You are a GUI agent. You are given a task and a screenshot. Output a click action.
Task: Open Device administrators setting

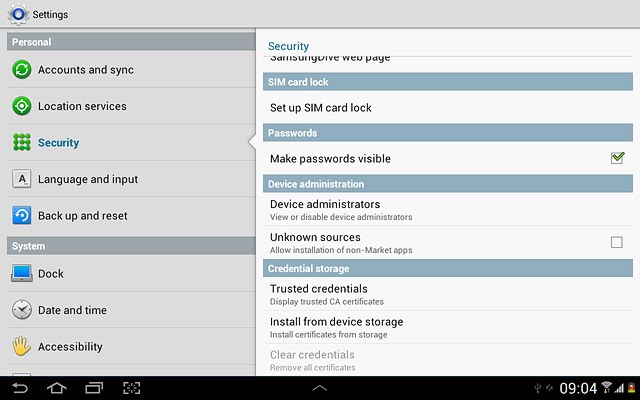click(448, 210)
